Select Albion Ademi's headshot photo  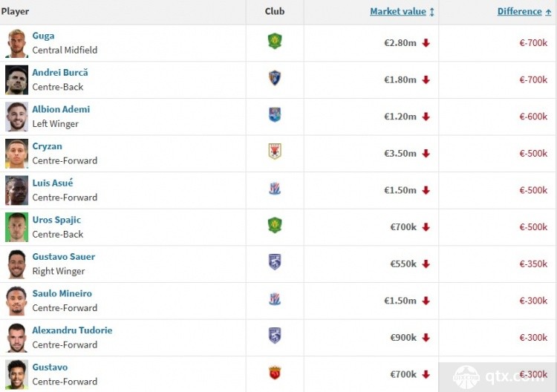16,117
